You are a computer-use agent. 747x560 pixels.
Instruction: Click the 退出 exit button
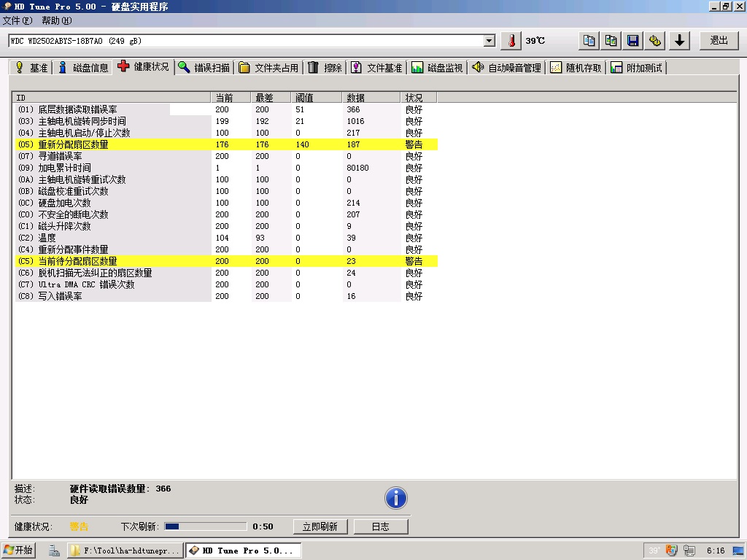[719, 41]
